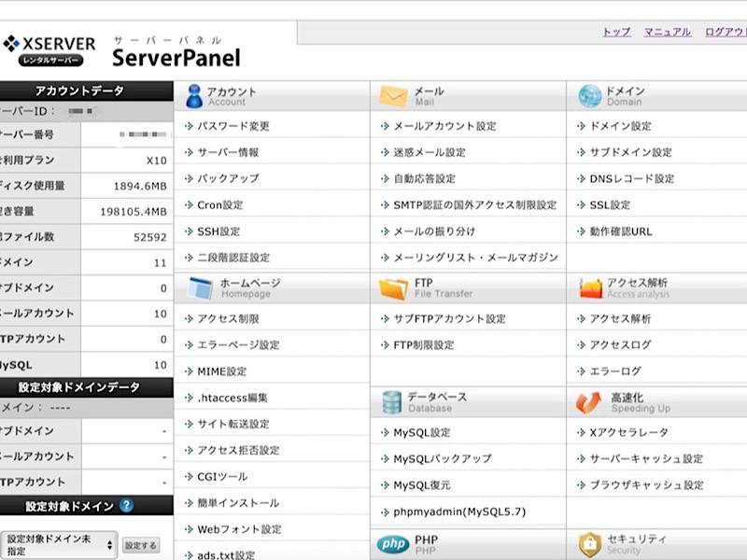
Task: Click the Mail envelope icon
Action: pyautogui.click(x=393, y=96)
